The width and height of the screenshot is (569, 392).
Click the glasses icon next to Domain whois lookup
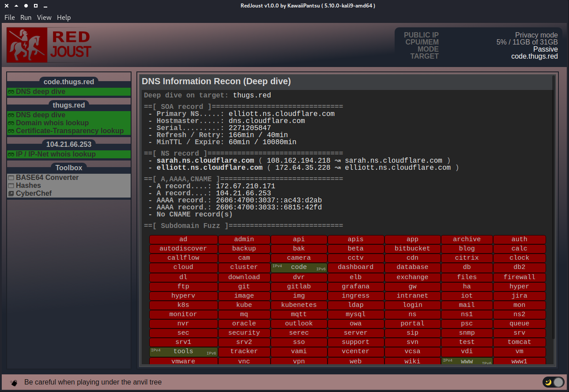click(11, 123)
